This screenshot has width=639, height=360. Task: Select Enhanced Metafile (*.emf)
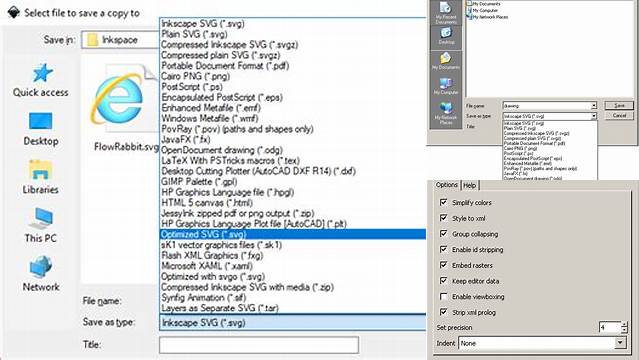(292, 108)
